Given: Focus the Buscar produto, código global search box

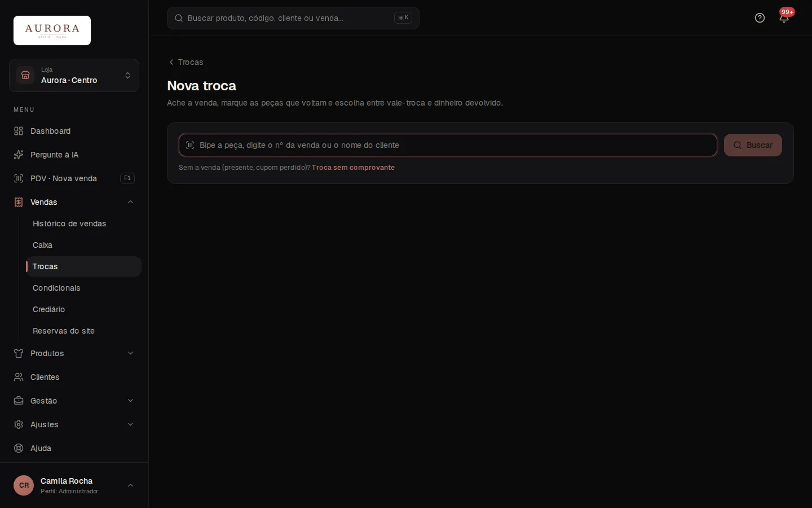Looking at the screenshot, I should pyautogui.click(x=293, y=18).
